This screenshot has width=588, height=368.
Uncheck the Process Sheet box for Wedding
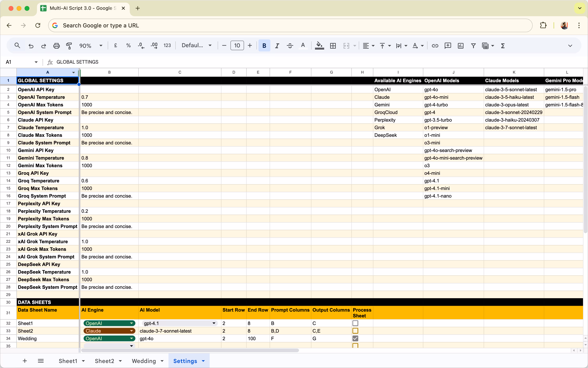[355, 338]
